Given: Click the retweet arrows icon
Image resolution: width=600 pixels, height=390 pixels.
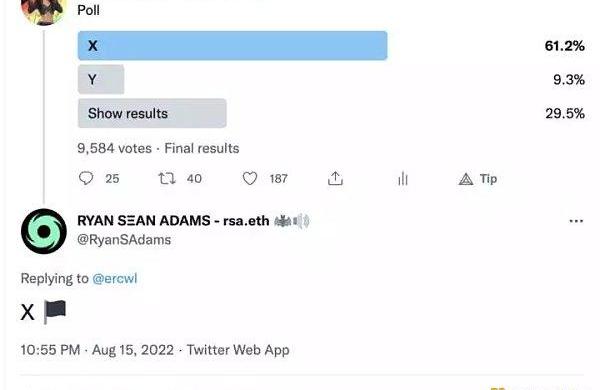Looking at the screenshot, I should click(x=167, y=178).
